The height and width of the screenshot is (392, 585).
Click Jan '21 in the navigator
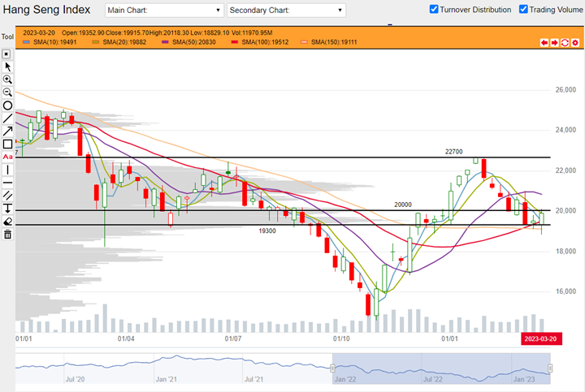(x=166, y=379)
